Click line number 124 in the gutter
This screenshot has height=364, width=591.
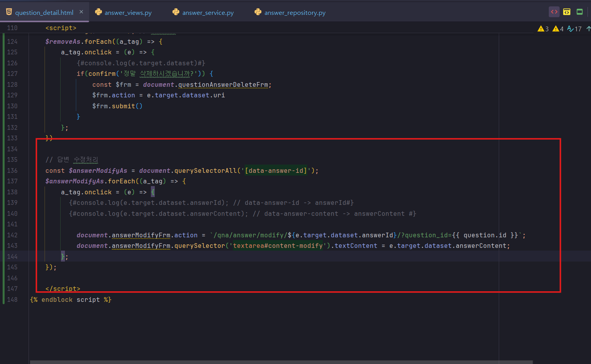12,41
